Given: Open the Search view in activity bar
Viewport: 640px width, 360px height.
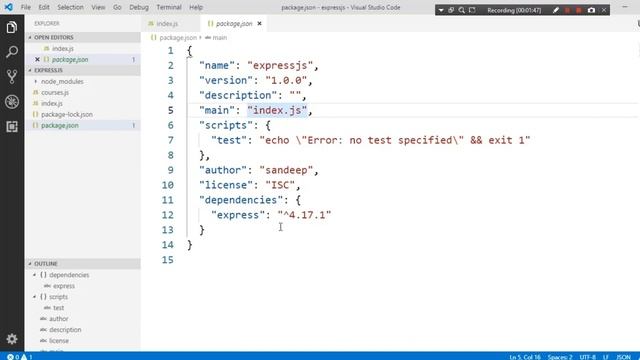Looking at the screenshot, I should pyautogui.click(x=12, y=52).
